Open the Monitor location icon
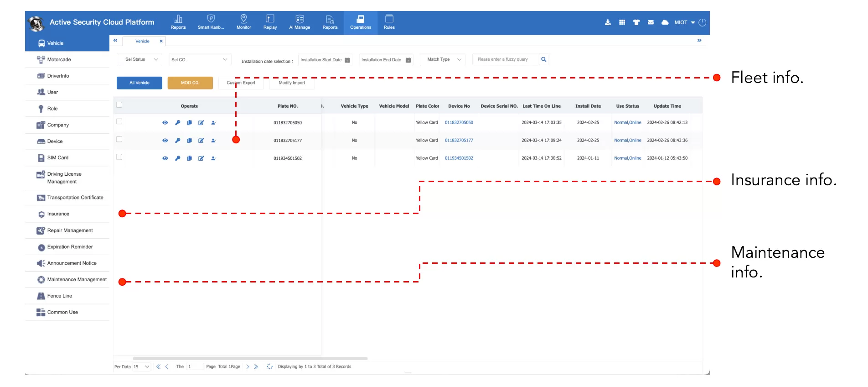The height and width of the screenshot is (387, 868). coord(243,19)
